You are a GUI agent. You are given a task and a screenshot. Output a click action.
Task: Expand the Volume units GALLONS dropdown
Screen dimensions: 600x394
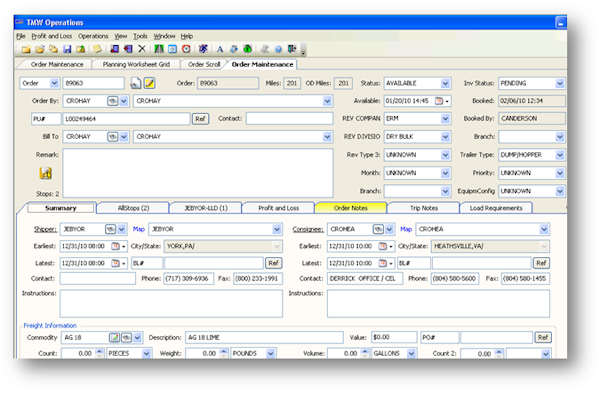(x=411, y=354)
